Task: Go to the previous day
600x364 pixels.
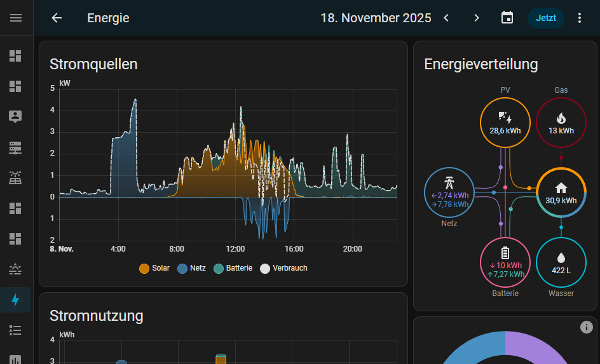Action: [x=446, y=18]
